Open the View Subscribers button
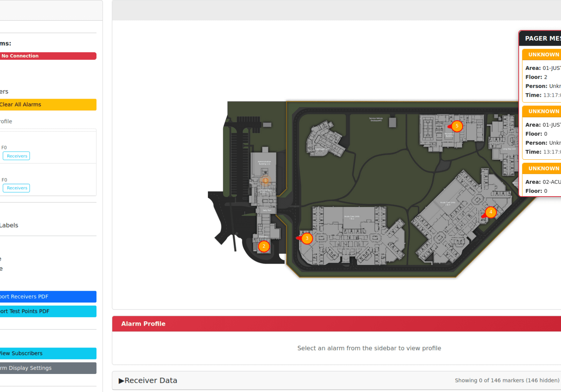 [x=47, y=354]
